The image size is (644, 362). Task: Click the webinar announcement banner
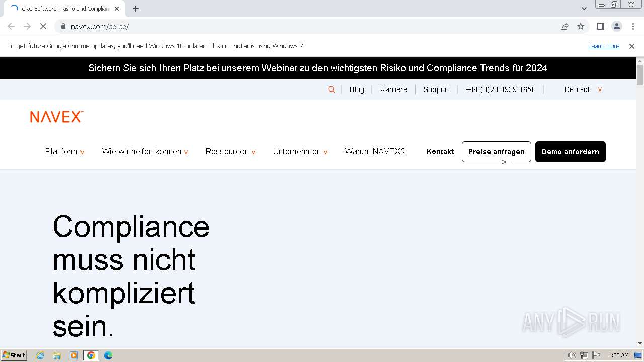pyautogui.click(x=318, y=68)
